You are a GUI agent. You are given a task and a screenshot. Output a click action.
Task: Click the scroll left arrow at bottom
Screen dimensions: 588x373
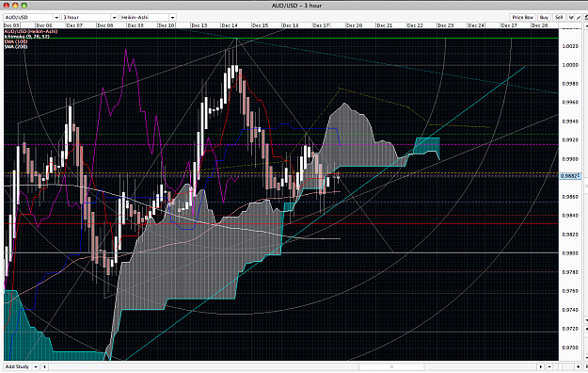(x=44, y=366)
